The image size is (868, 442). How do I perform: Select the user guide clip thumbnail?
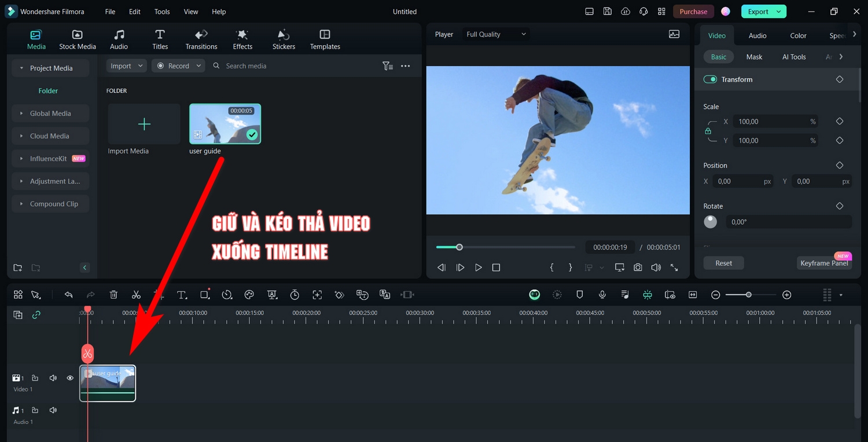point(225,123)
